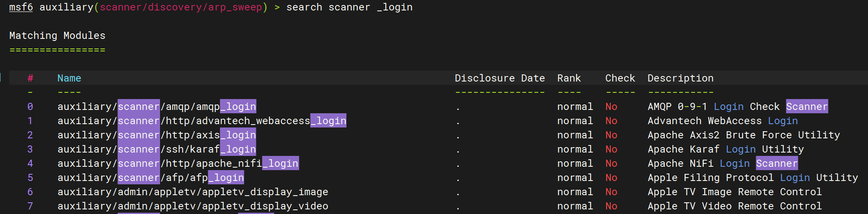Click the 'Check' column header

pos(620,78)
